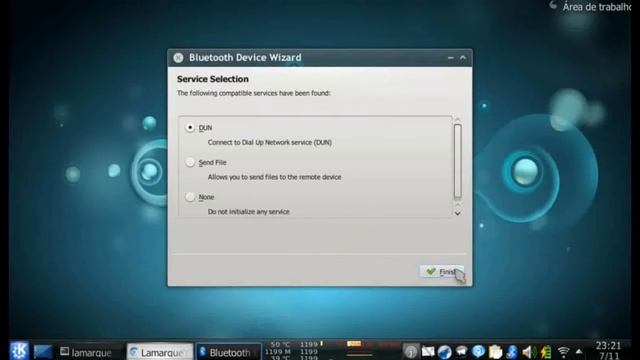Switch to the Bluetooth taskbar entry

229,352
